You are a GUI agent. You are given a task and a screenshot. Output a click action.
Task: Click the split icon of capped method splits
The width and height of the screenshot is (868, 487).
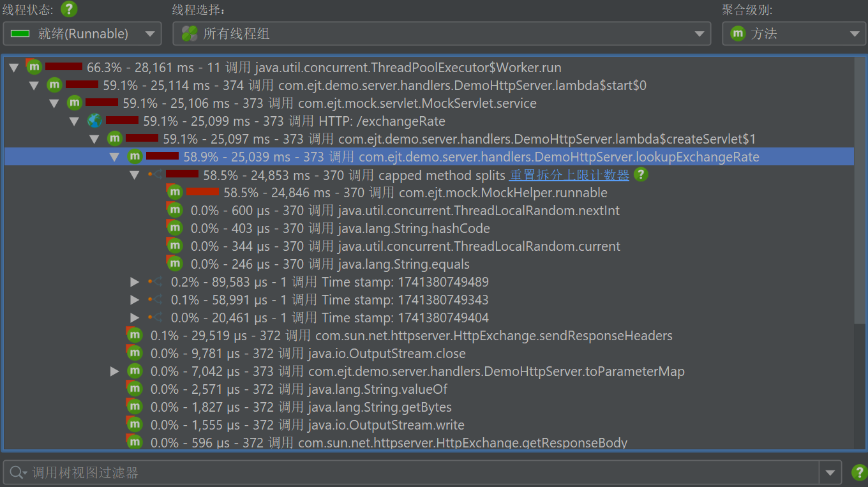[x=154, y=175]
